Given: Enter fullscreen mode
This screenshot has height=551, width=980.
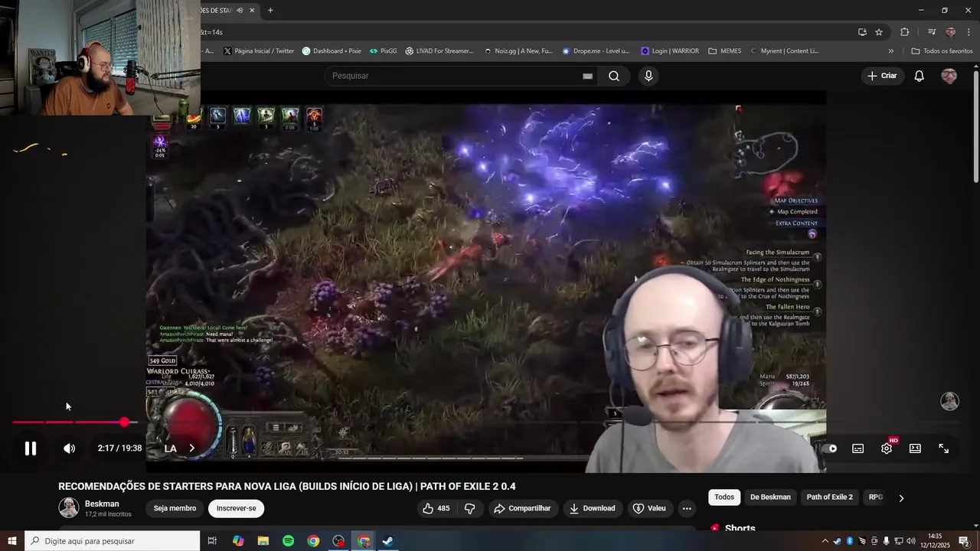Looking at the screenshot, I should click(944, 448).
